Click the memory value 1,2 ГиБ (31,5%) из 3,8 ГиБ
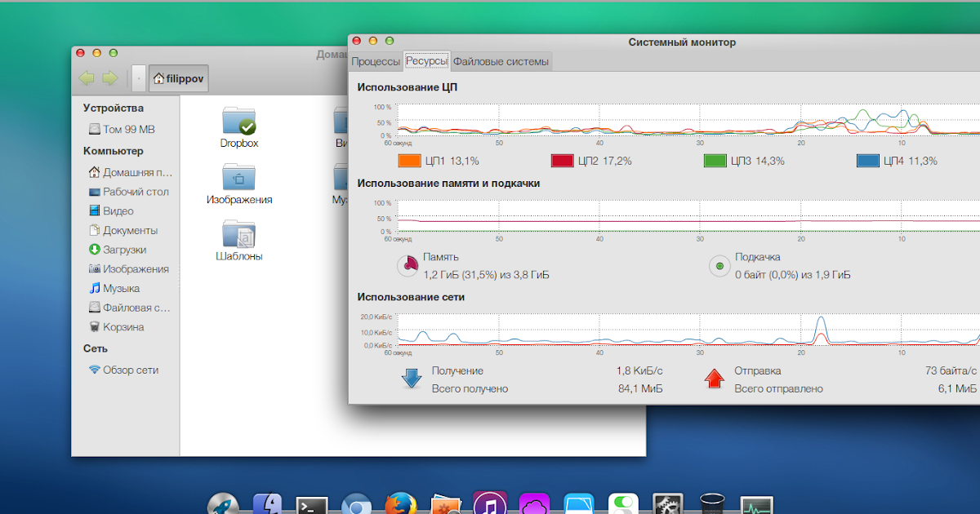 [x=486, y=275]
